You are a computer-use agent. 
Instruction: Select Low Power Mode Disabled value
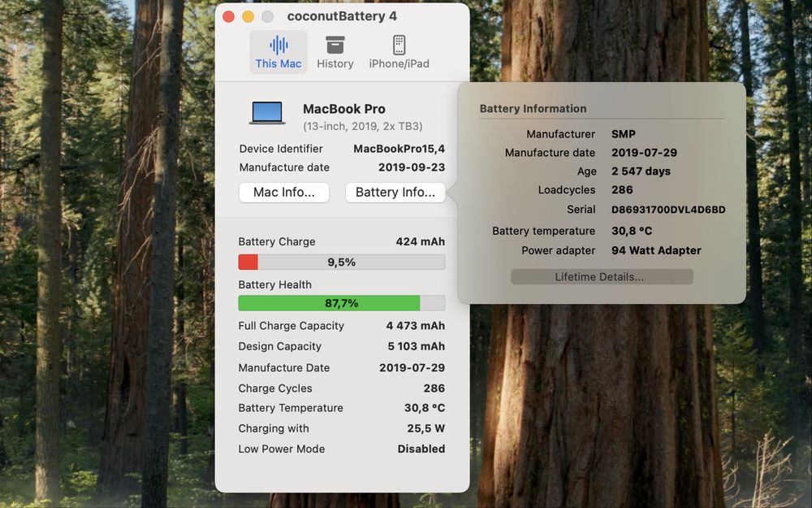tap(421, 449)
